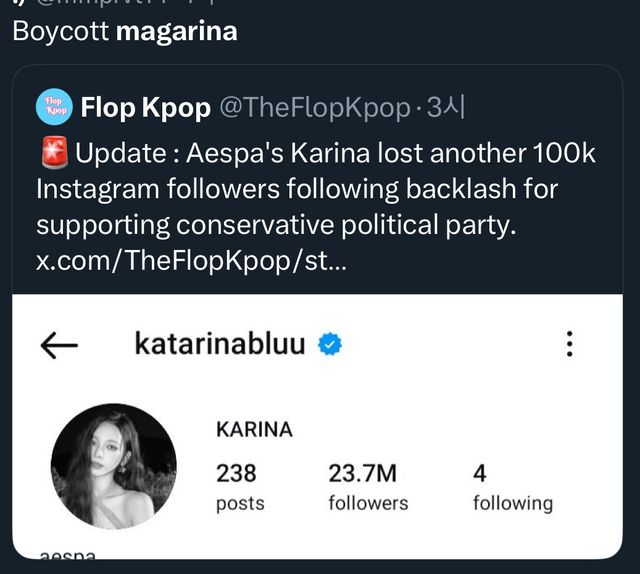This screenshot has width=640, height=574.
Task: Open the x.com/TheFlopKpop link
Action: coord(193,260)
